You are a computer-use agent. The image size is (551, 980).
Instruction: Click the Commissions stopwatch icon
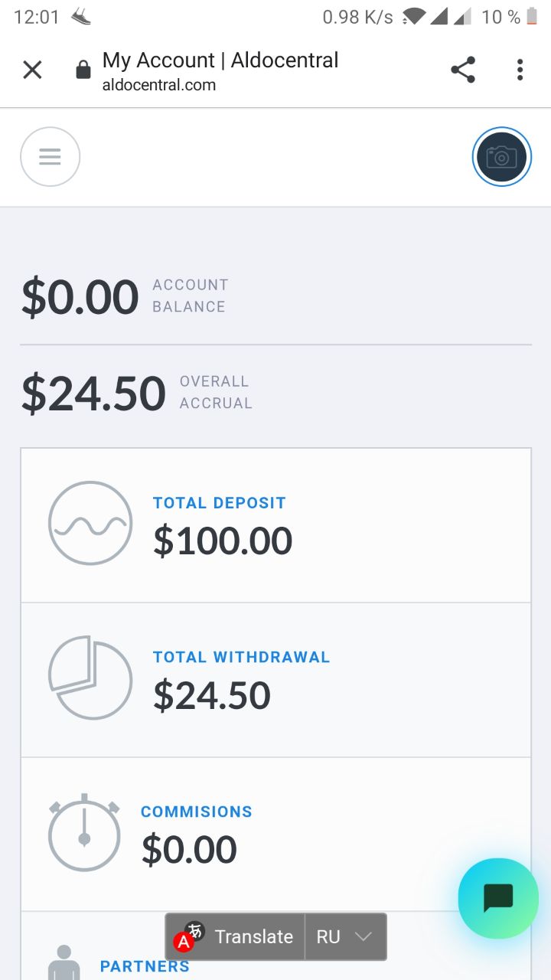84,832
